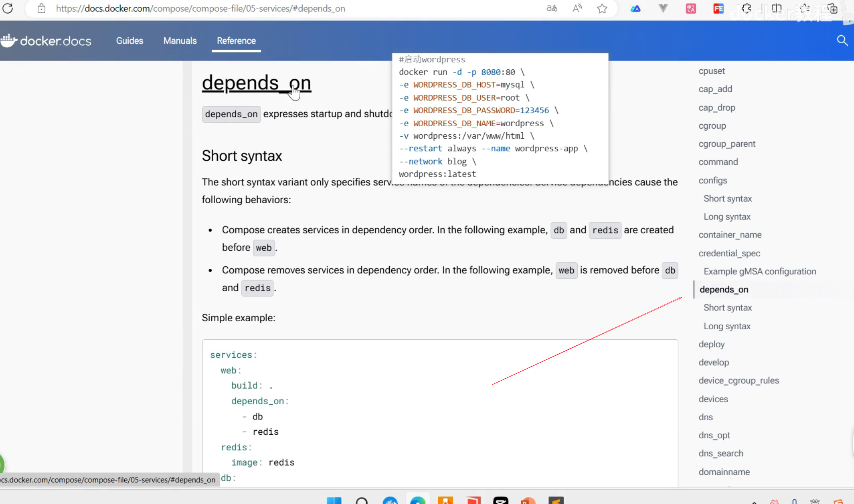Open the browser extensions puzzle icon
Viewport: 854px width, 504px height.
(x=746, y=8)
